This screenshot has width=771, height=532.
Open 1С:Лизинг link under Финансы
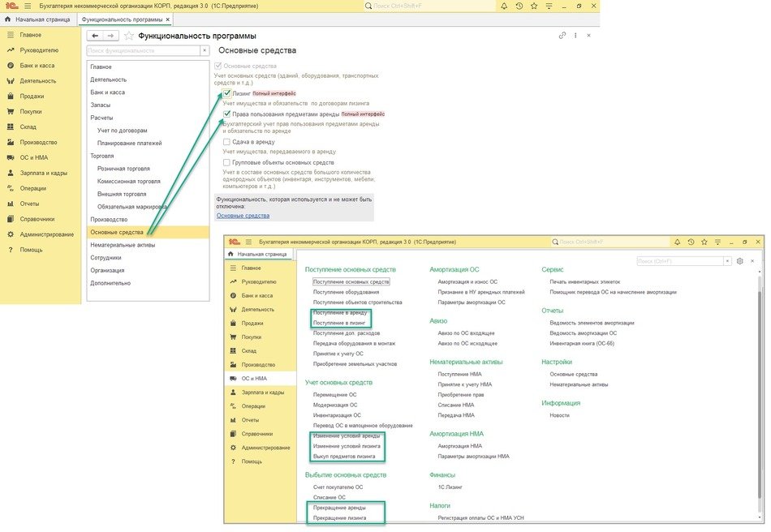(x=450, y=487)
